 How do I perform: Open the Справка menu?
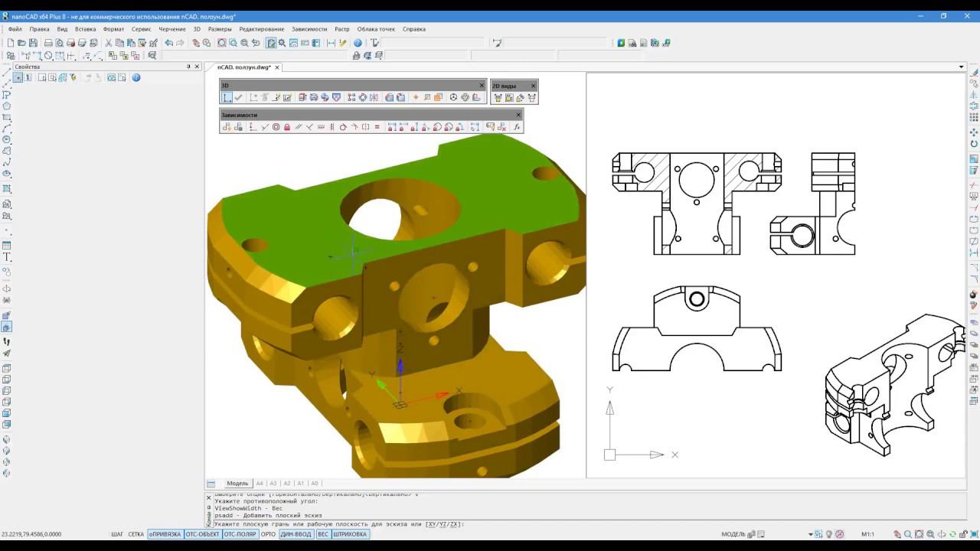tap(414, 29)
